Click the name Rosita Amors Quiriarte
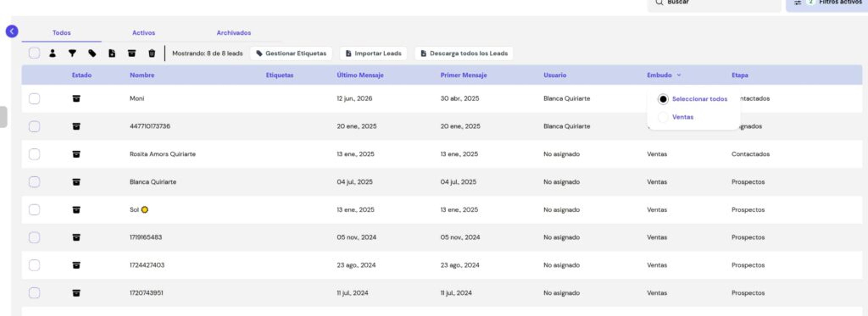Viewport: 868px width, 316px height. [x=163, y=154]
